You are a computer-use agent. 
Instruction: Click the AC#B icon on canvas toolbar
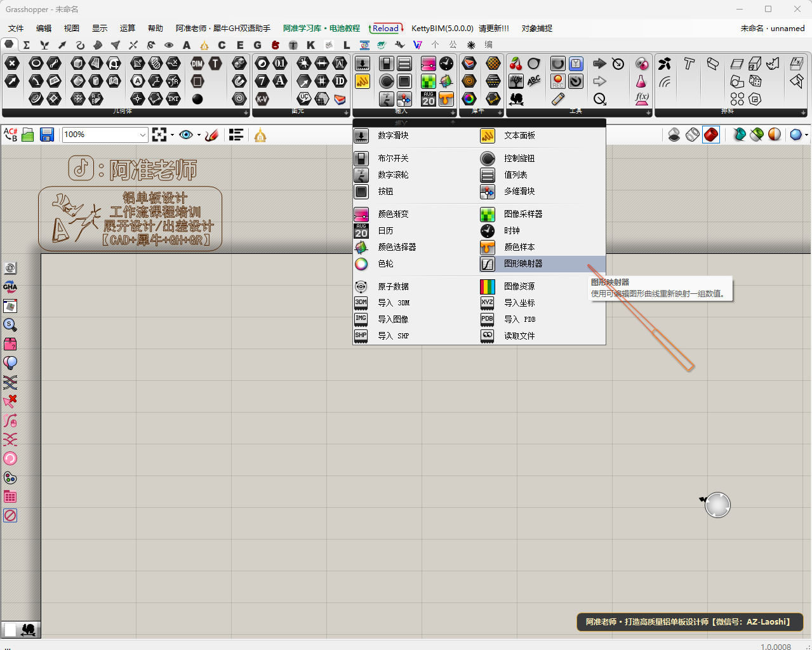[11, 135]
